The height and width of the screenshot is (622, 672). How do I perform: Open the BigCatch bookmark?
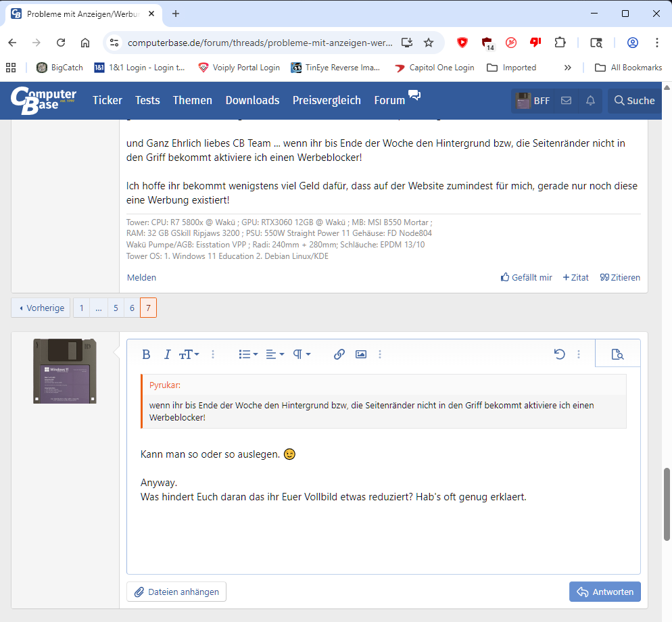[x=59, y=68]
